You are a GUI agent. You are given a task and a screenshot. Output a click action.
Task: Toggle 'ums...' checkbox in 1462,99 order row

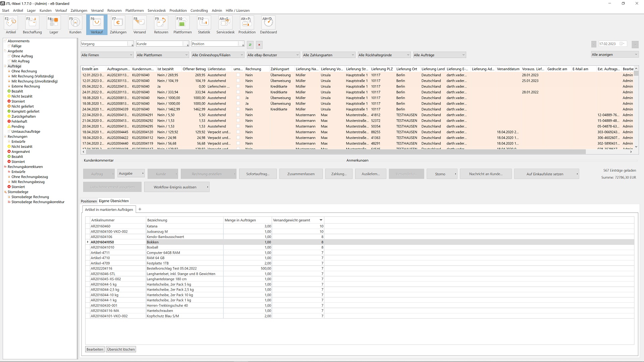tap(238, 109)
